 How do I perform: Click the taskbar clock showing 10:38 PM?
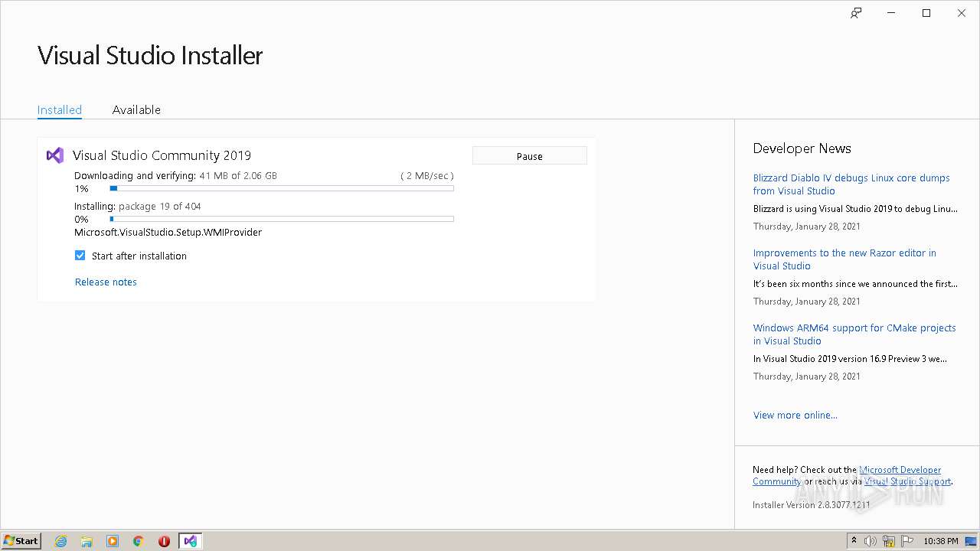tap(941, 541)
